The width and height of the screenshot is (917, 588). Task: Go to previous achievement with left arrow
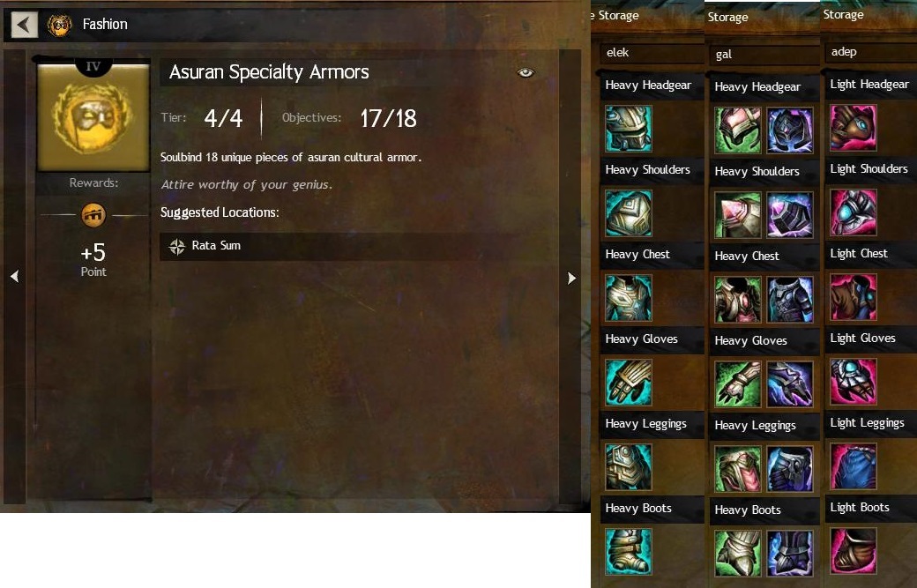click(x=15, y=277)
